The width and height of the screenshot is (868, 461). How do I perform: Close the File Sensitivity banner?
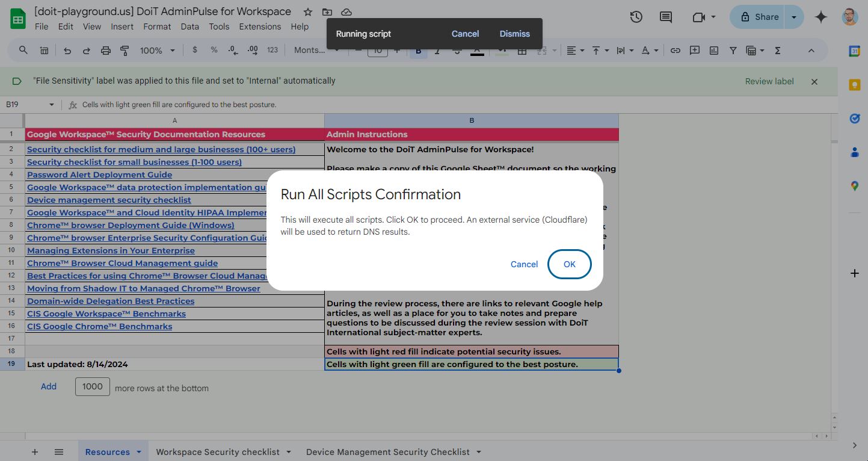coord(814,81)
